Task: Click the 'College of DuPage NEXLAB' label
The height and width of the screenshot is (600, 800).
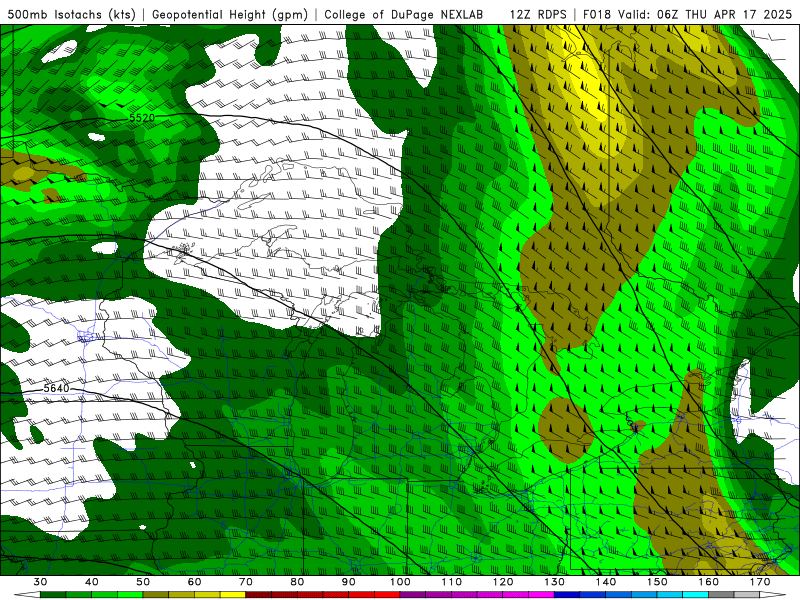Action: 404,15
